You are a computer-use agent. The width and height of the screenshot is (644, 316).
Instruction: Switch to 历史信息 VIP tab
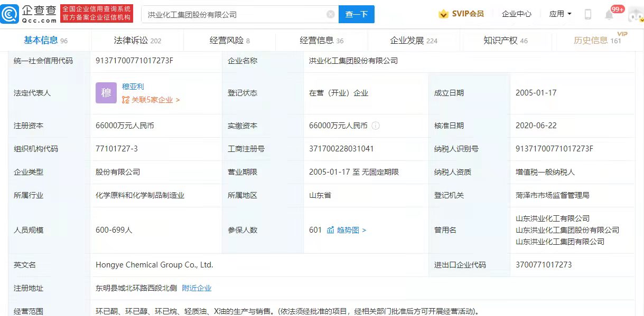click(598, 40)
